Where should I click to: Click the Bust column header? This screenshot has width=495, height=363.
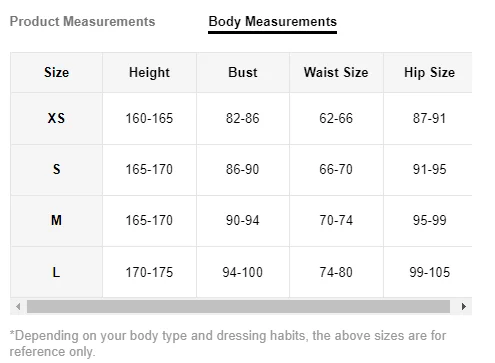[243, 72]
